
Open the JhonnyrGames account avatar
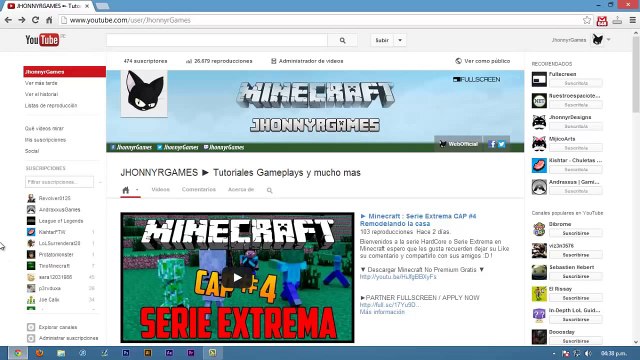(598, 40)
